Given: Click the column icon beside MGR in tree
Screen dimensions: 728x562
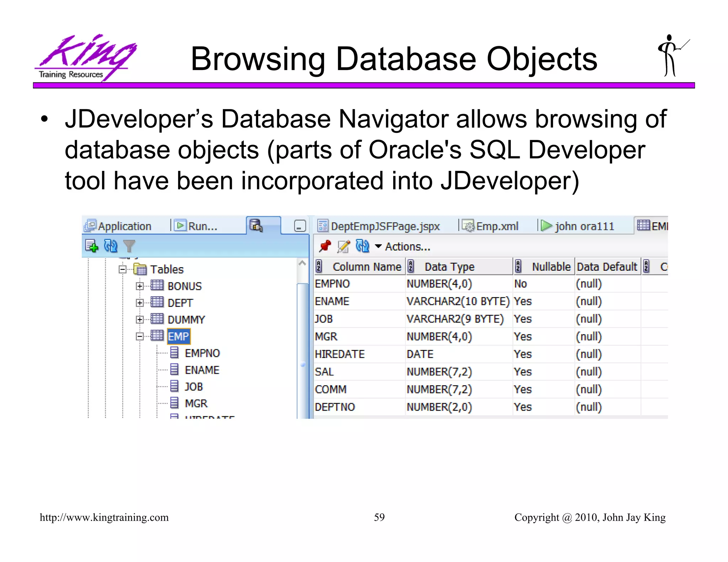Looking at the screenshot, I should point(174,402).
